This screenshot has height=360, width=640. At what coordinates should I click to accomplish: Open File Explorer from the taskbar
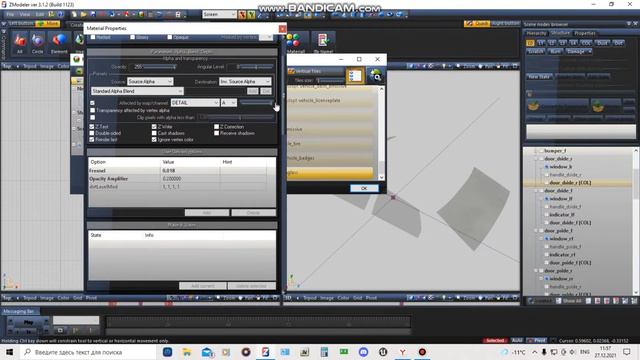pos(187,352)
